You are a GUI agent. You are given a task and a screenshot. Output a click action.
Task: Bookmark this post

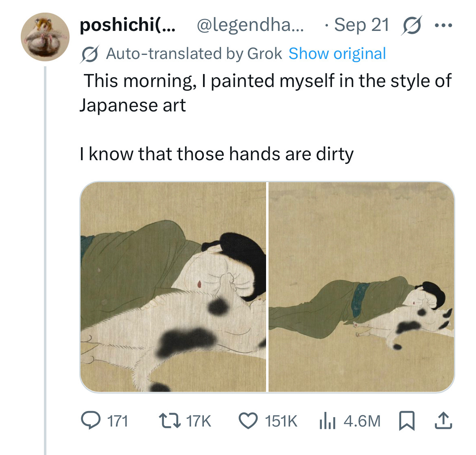[x=406, y=420]
